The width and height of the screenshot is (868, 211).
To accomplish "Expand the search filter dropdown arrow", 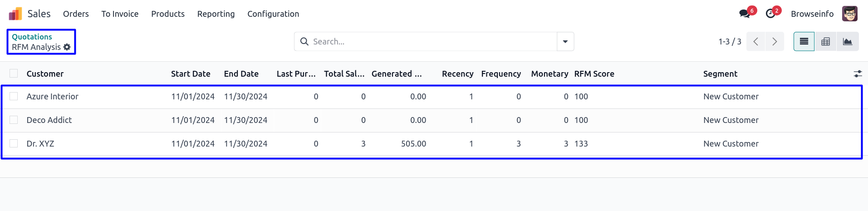I will (565, 42).
